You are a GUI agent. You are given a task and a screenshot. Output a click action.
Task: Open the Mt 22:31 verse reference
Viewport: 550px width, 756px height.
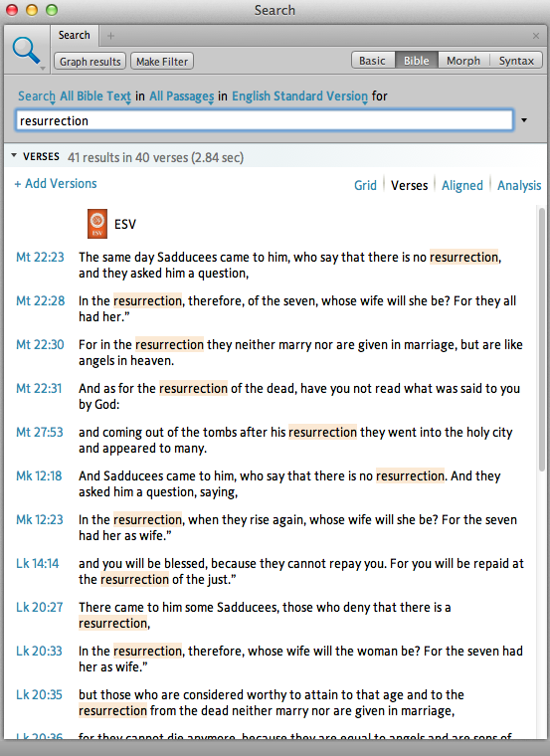coord(39,389)
